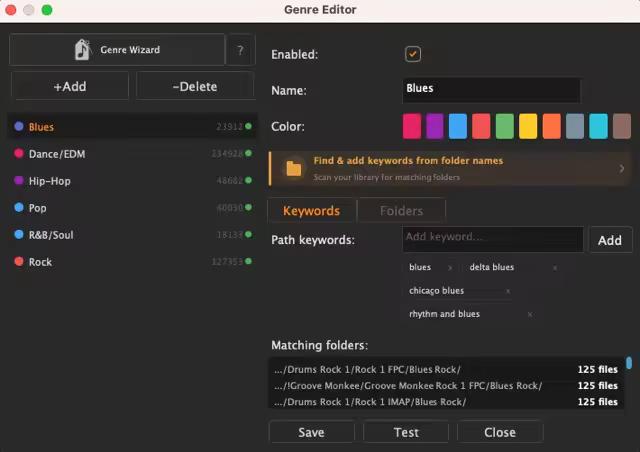
Task: Add a new genre with +Add
Action: (x=70, y=86)
